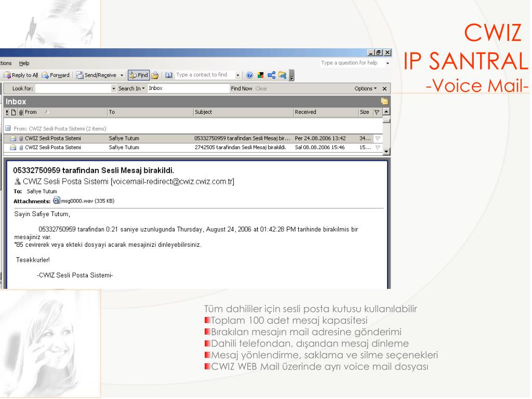Image resolution: width=532 pixels, height=399 pixels.
Task: Click the colored squares toolbar icon
Action: [x=261, y=75]
